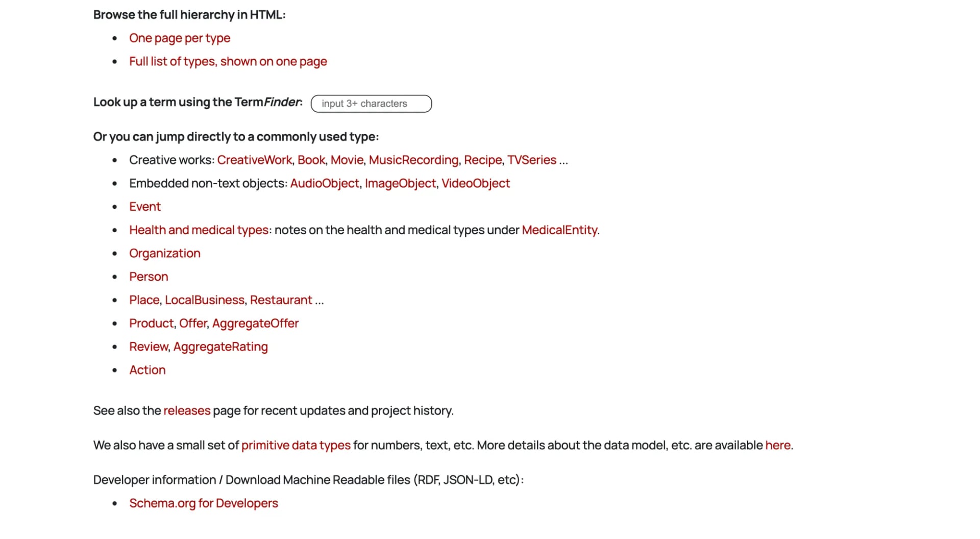
Task: View the MedicalEntity type page
Action: 559,230
